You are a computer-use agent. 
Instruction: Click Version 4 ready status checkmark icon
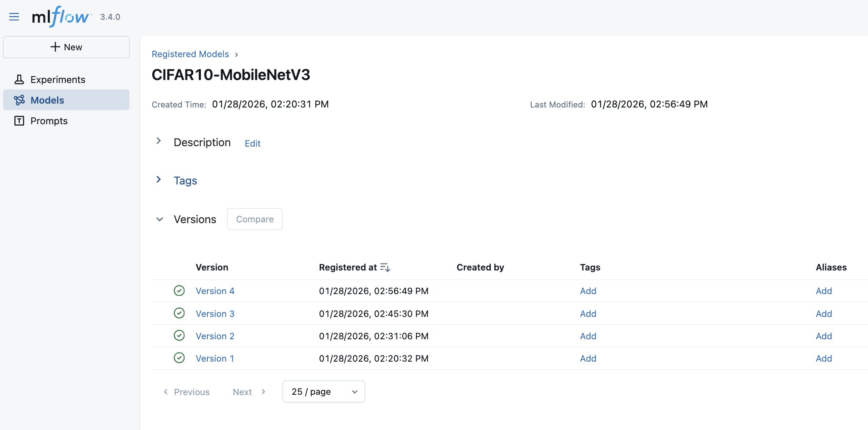click(x=179, y=291)
